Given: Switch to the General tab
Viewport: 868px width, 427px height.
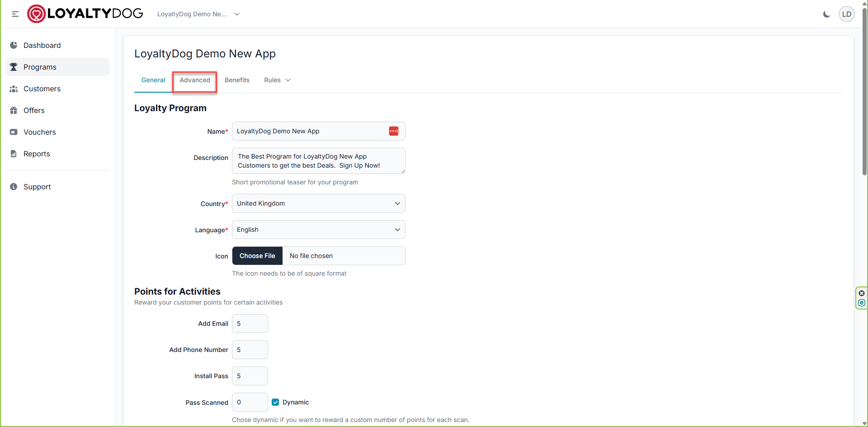Looking at the screenshot, I should (153, 80).
